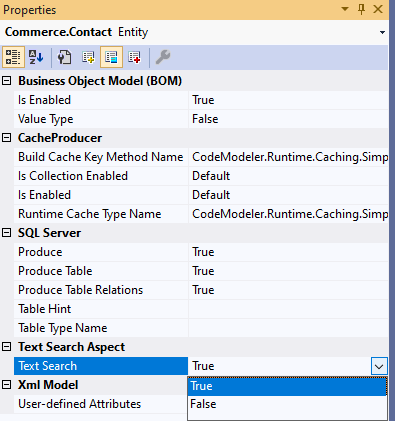Select Build Cache Key Method Name property
This screenshot has width=395, height=421.
pyautogui.click(x=101, y=157)
